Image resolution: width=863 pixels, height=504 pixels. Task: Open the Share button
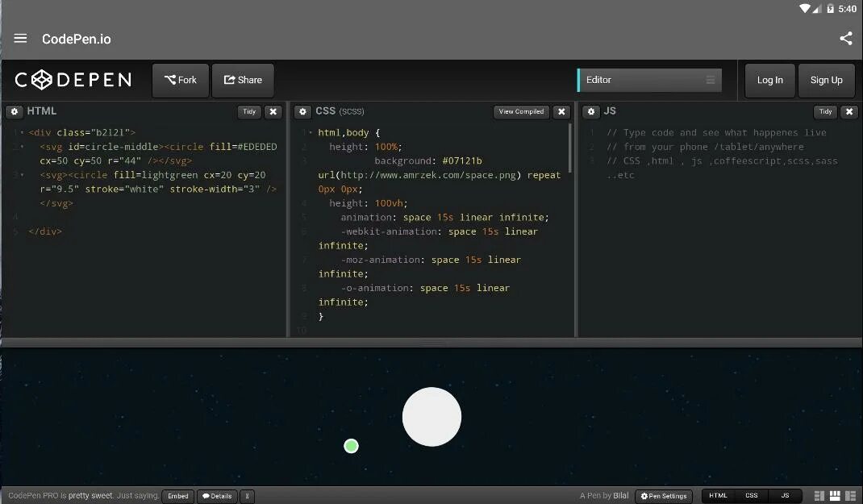pyautogui.click(x=243, y=81)
